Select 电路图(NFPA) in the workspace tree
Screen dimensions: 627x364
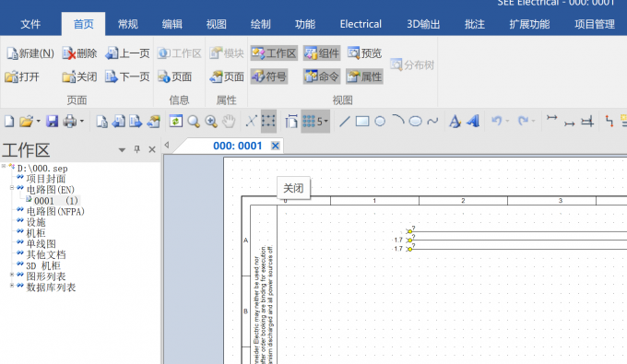point(55,211)
